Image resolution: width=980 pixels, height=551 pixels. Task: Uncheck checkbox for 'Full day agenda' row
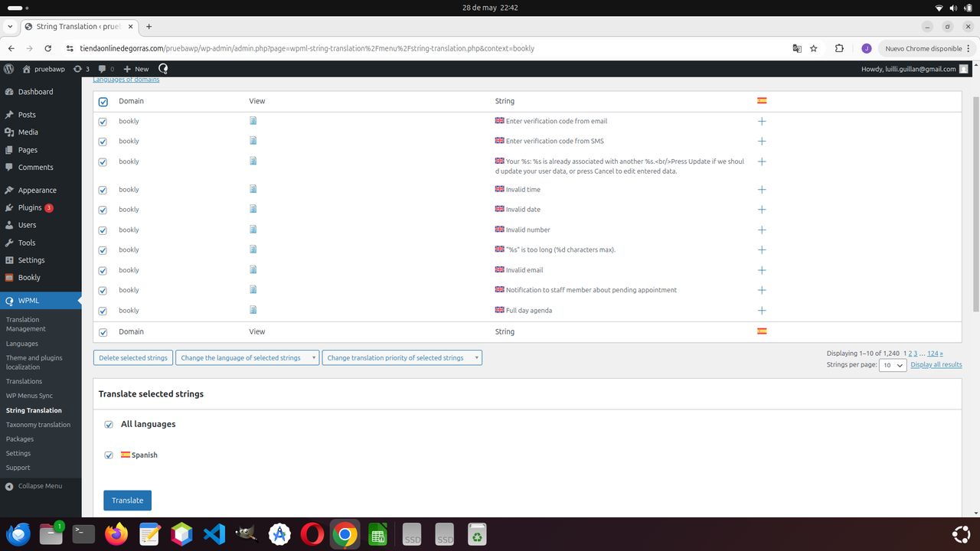[103, 311]
